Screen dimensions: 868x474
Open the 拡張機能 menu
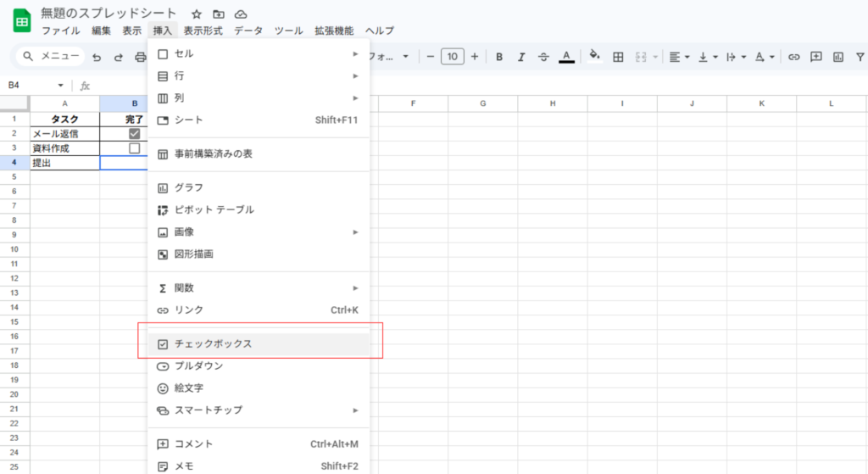click(334, 31)
